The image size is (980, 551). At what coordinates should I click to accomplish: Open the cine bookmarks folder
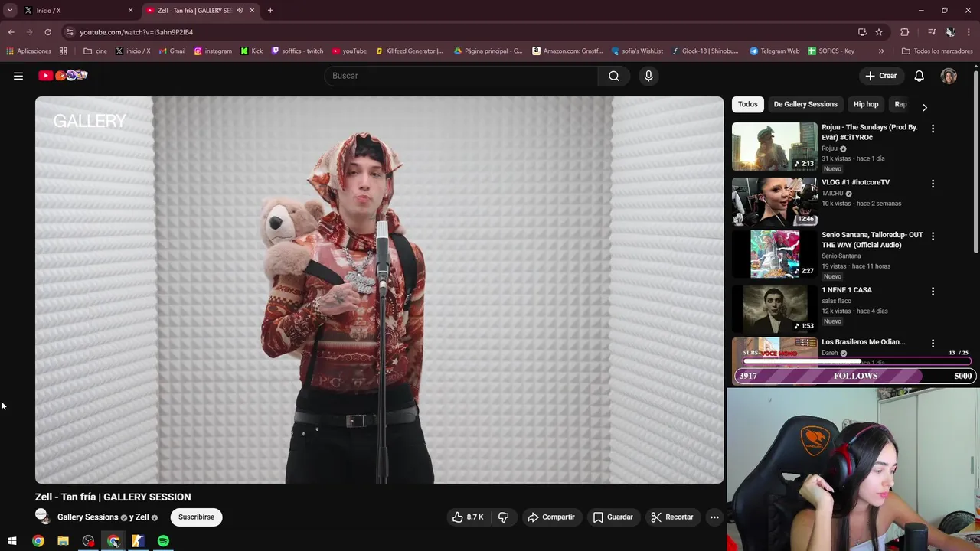click(95, 51)
